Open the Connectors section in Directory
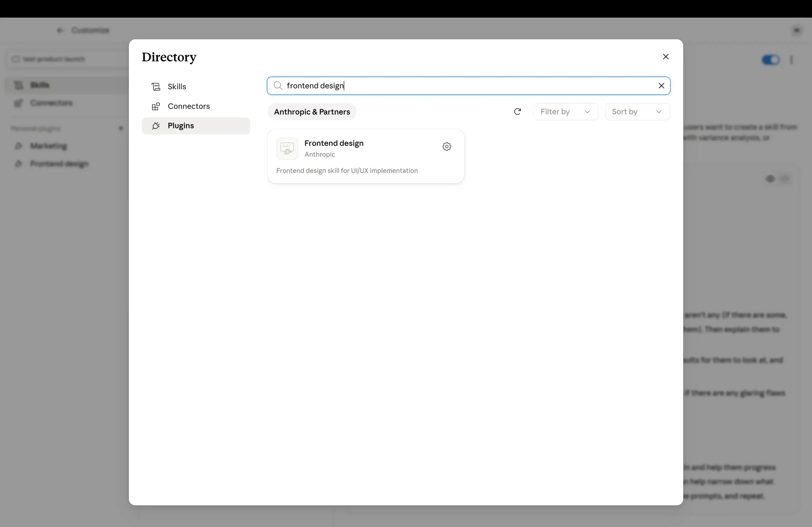The width and height of the screenshot is (812, 527). [x=196, y=106]
